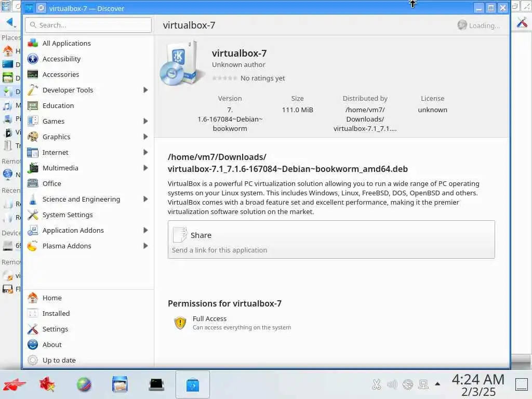Click the Settings page icon

[x=33, y=329]
